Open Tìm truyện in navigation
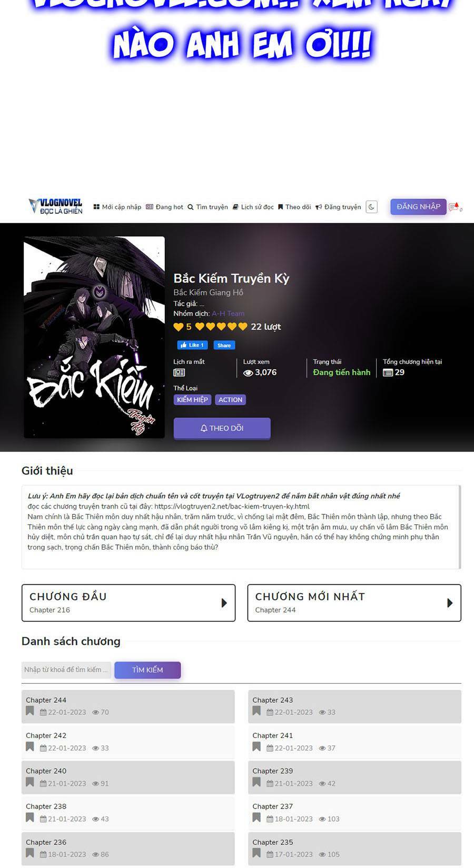 pos(208,207)
